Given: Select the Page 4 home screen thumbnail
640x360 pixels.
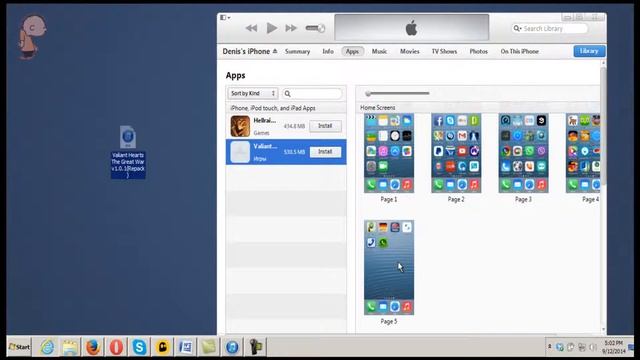Looking at the screenshot, I should coord(583,153).
